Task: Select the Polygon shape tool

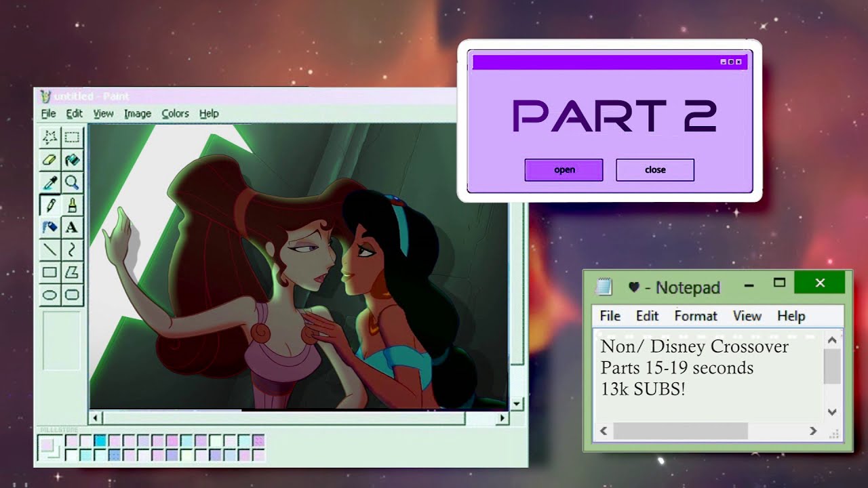Action: point(72,272)
